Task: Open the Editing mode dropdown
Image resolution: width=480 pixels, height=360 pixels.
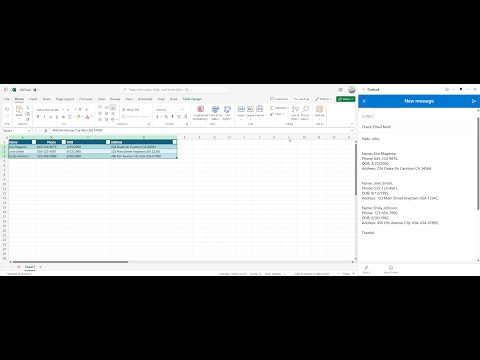Action: [323, 99]
